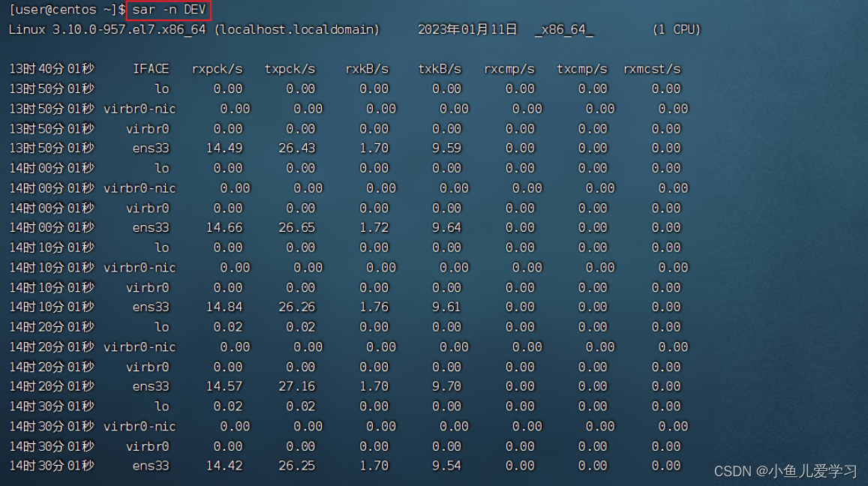Click the txcmp/s column header
Screen dimensions: 868x486
pyautogui.click(x=582, y=69)
